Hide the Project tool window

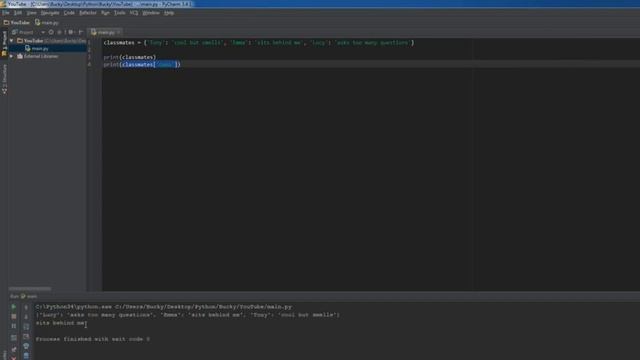tap(81, 32)
